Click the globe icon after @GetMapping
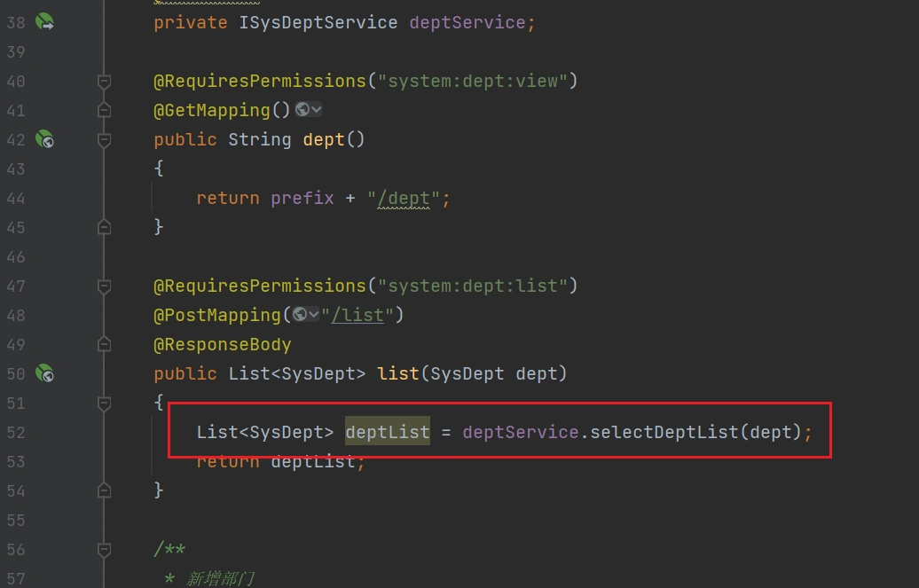The image size is (919, 588). click(302, 110)
